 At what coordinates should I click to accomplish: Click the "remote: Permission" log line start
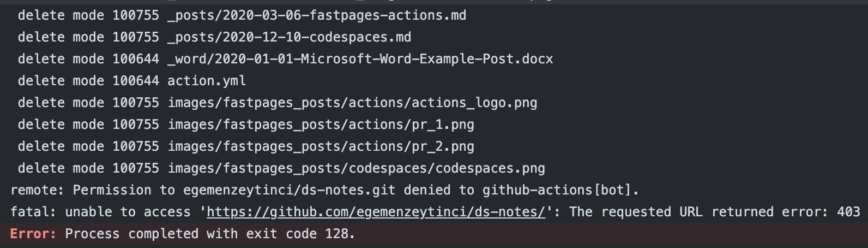click(x=81, y=190)
